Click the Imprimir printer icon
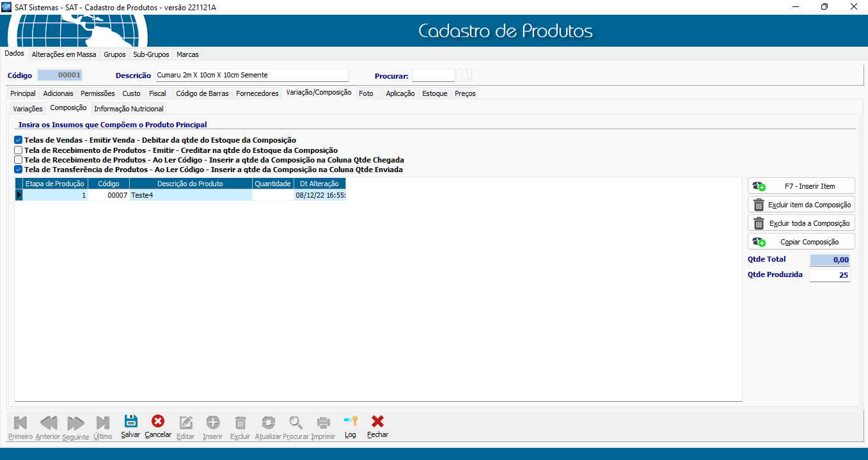The width and height of the screenshot is (868, 460). pyautogui.click(x=323, y=422)
